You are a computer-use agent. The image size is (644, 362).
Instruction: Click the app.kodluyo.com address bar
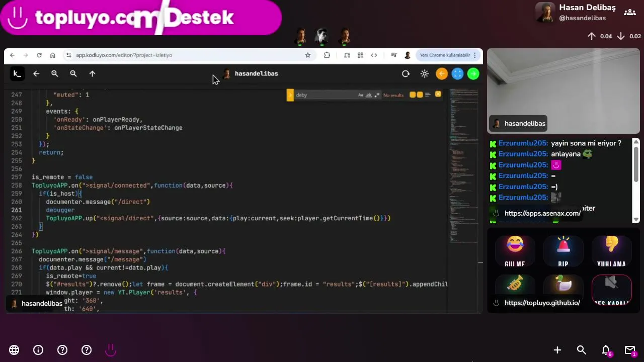click(189, 55)
